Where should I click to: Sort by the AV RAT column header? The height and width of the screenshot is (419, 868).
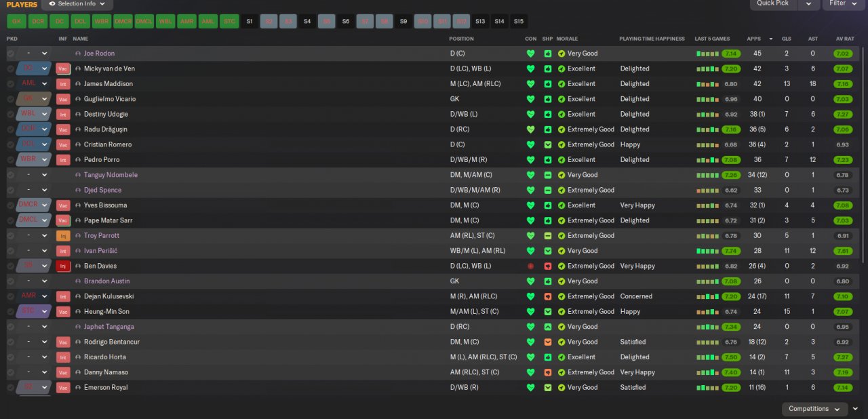point(845,39)
